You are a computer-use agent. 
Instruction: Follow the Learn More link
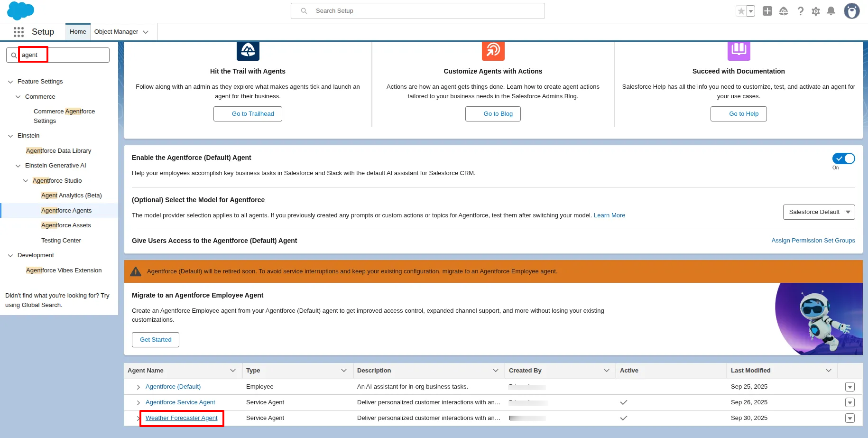click(609, 215)
